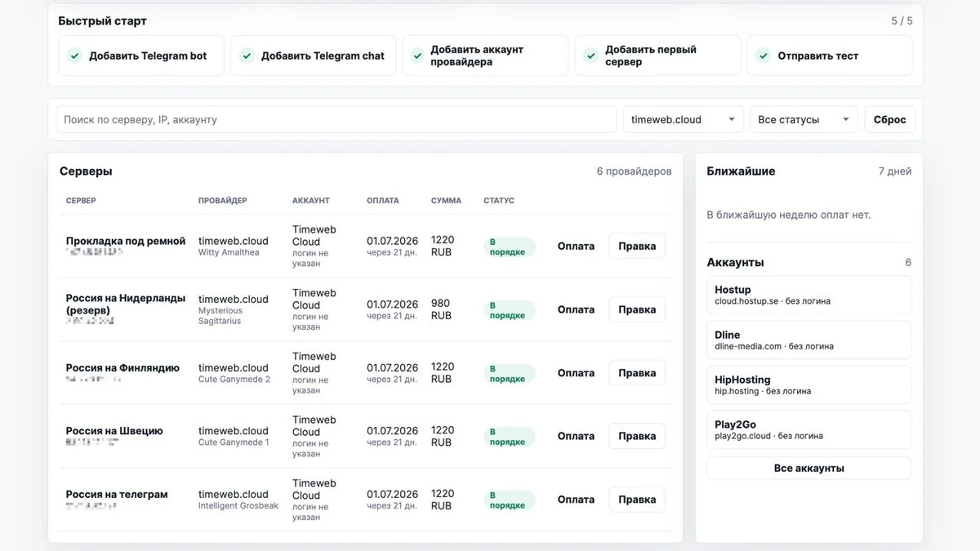
Task: Click the server name Россия на телеграм
Action: [117, 495]
